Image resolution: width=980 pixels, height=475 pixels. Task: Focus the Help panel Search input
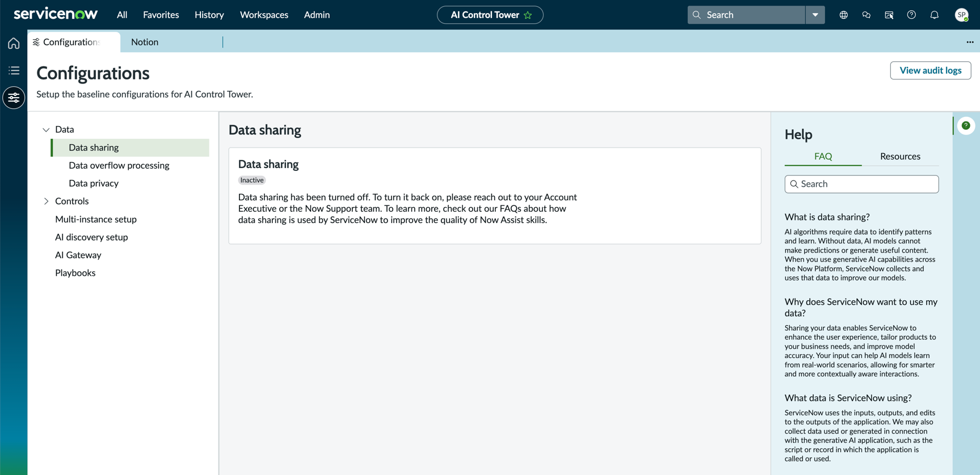861,184
